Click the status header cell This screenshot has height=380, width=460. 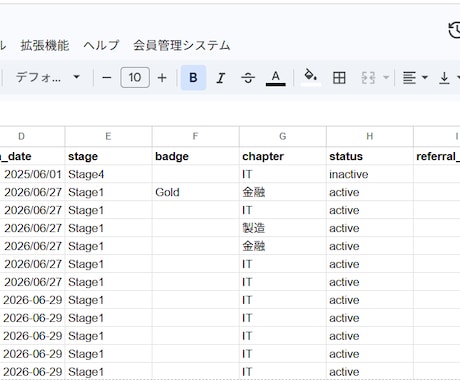tap(369, 156)
